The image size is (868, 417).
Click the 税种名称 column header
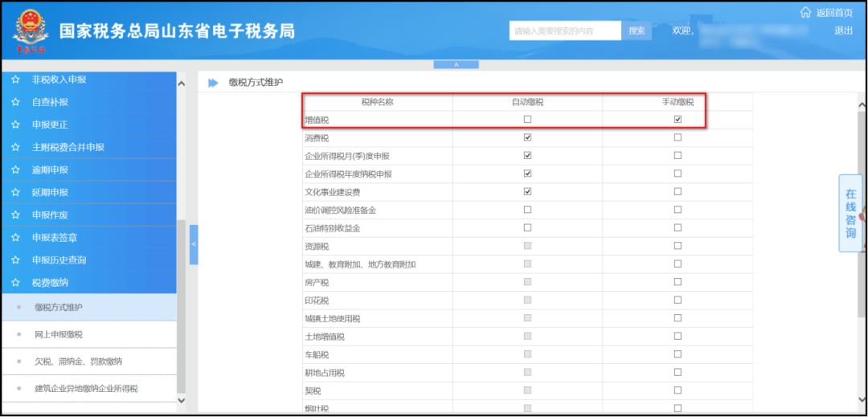378,102
